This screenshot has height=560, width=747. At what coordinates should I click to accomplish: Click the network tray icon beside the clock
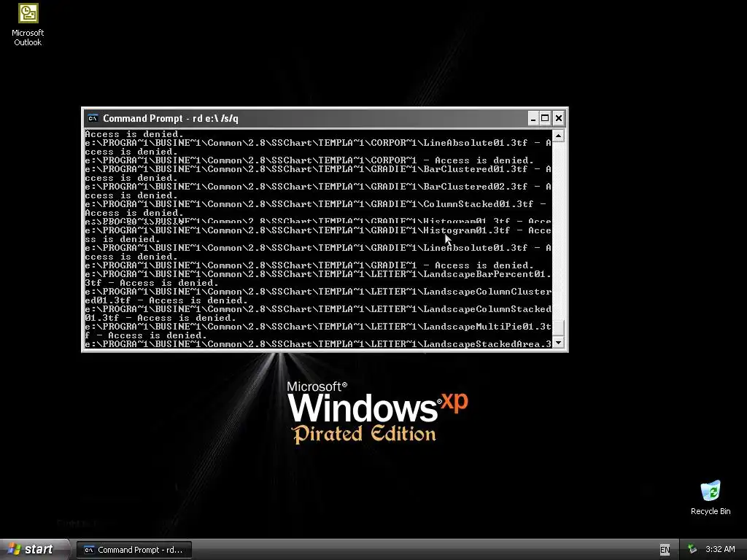(x=692, y=550)
